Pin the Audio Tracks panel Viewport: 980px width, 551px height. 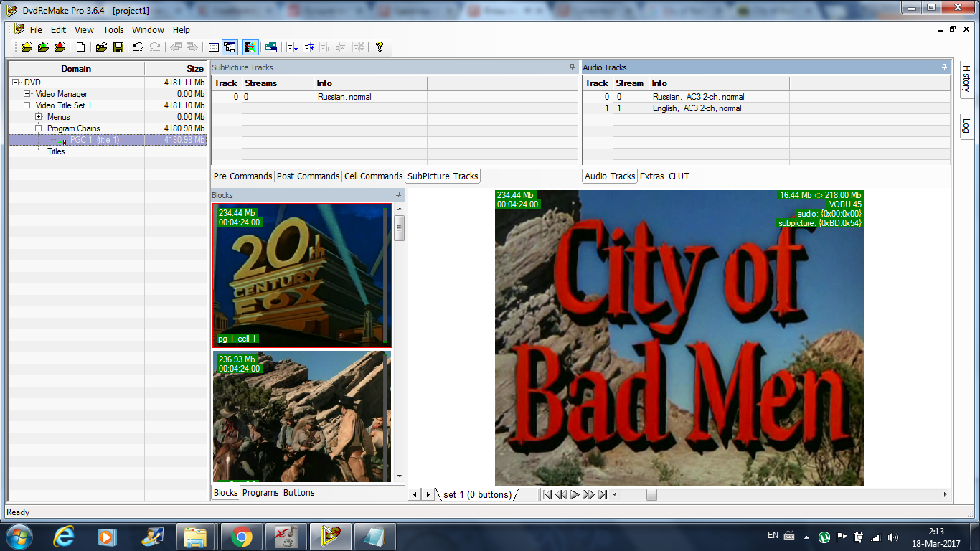(944, 67)
